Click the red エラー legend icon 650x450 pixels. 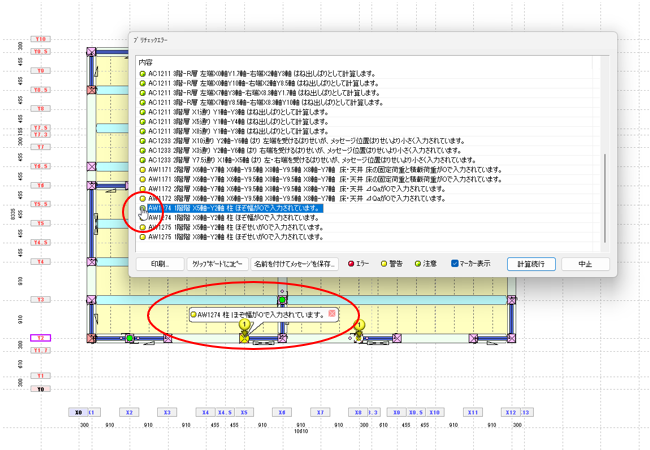point(351,264)
